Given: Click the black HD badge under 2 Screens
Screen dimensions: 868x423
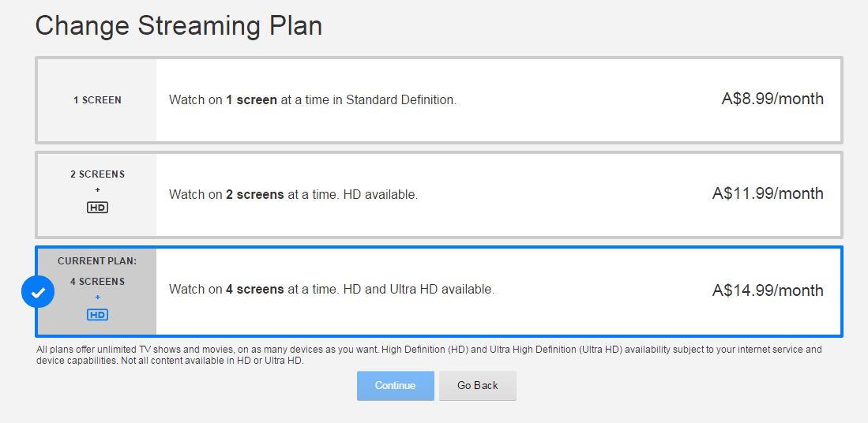Looking at the screenshot, I should coord(97,208).
